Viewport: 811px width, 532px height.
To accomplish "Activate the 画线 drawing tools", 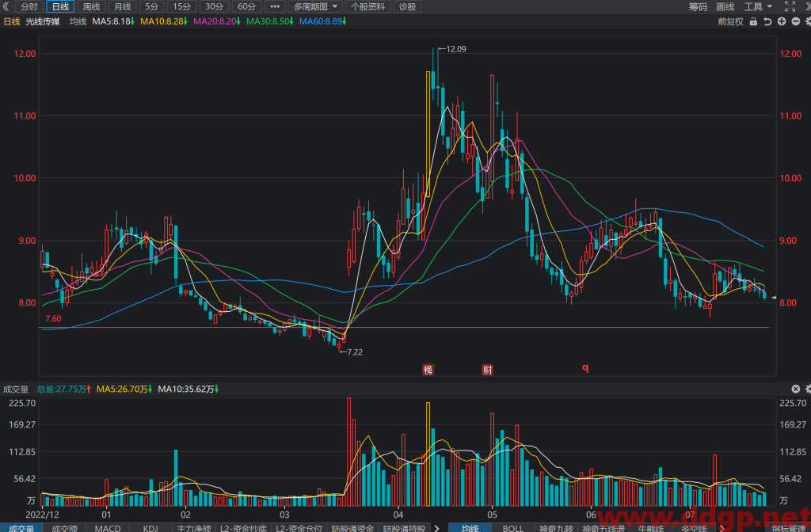I will (x=725, y=6).
